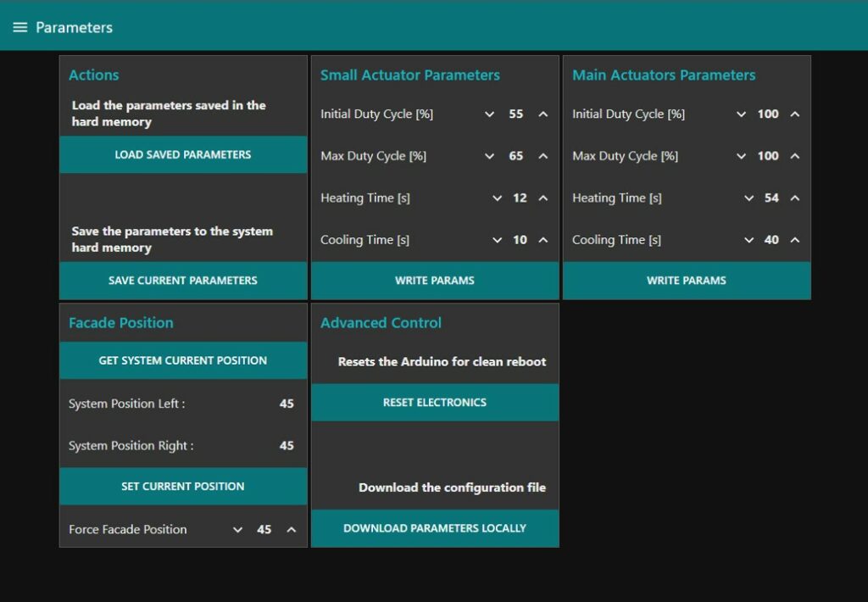The height and width of the screenshot is (602, 868).
Task: Increase Main Actuators Max Duty Cycle
Action: 795,156
